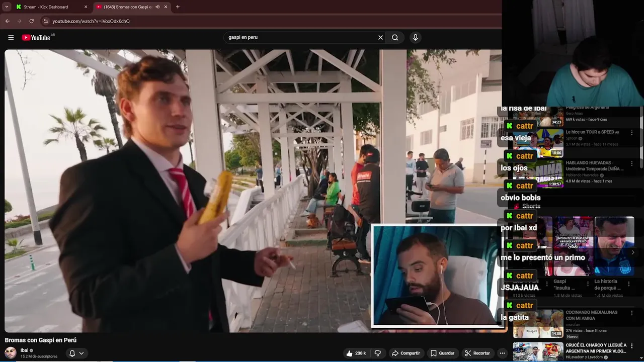Screen dimensions: 644x362
Task: Clip the video with Recortar
Action: tap(477, 353)
